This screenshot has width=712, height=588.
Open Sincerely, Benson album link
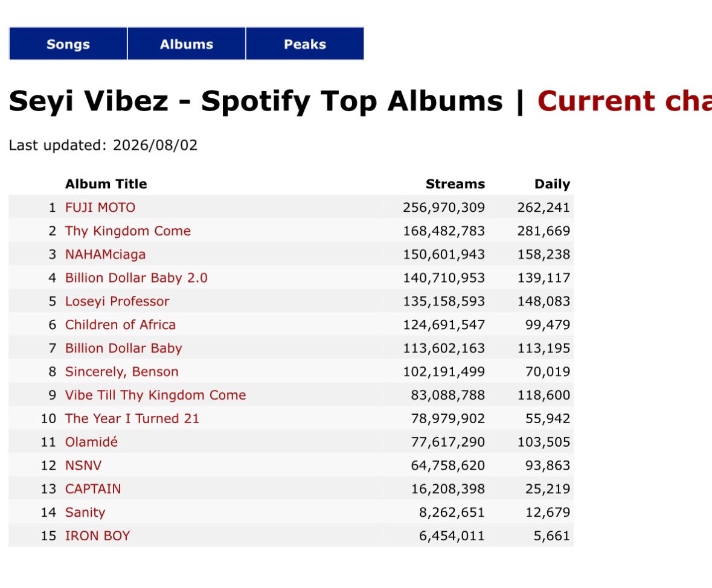tap(122, 372)
